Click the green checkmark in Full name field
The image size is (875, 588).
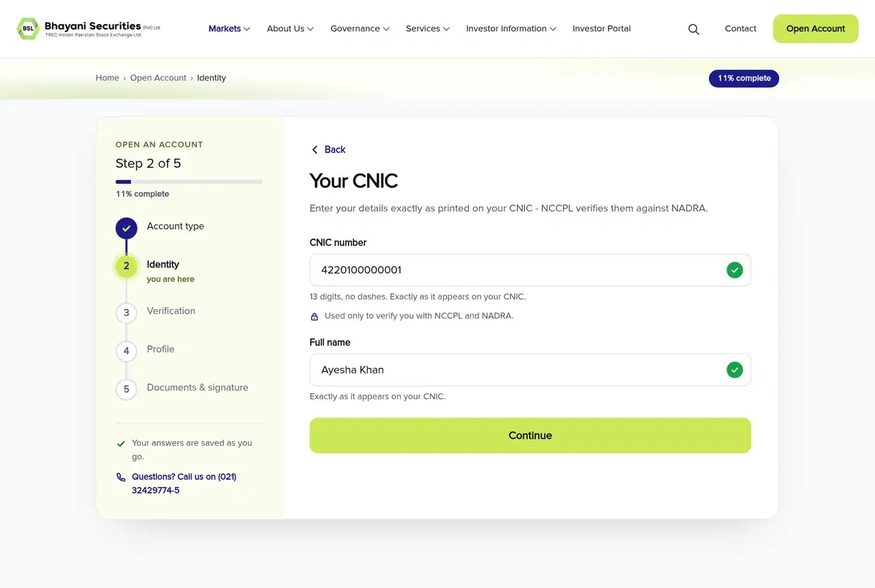[x=735, y=370]
